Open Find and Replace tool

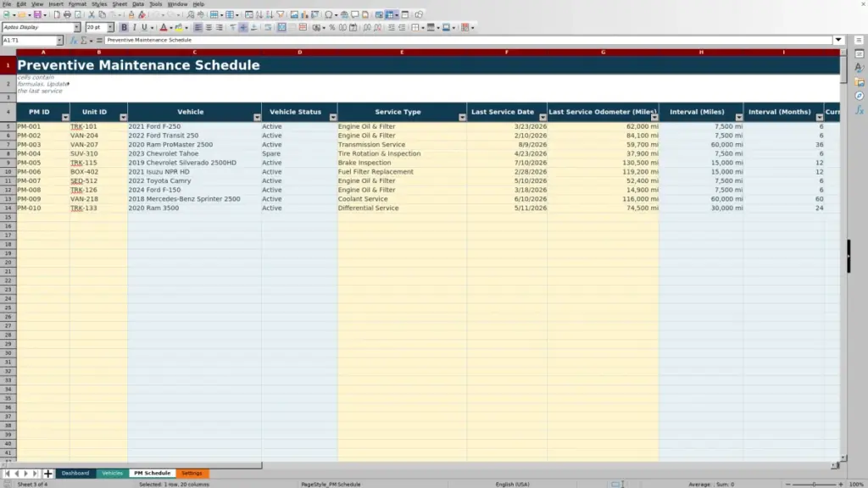191,15
